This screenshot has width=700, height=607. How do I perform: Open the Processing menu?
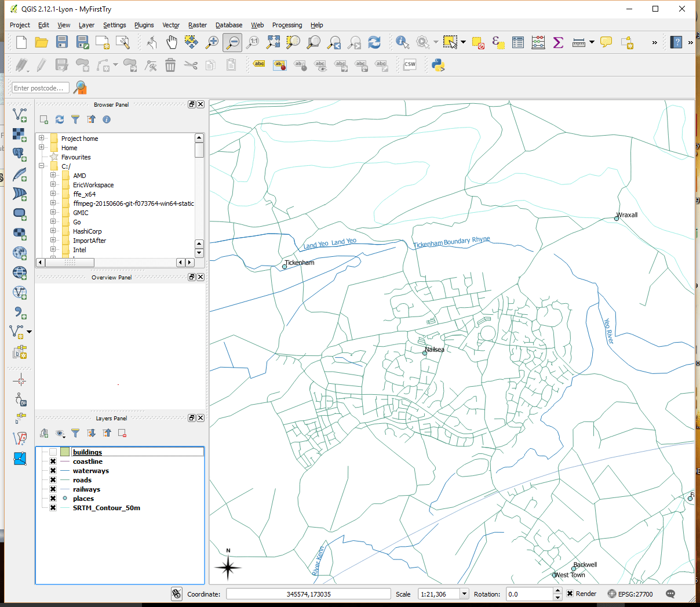click(x=287, y=25)
